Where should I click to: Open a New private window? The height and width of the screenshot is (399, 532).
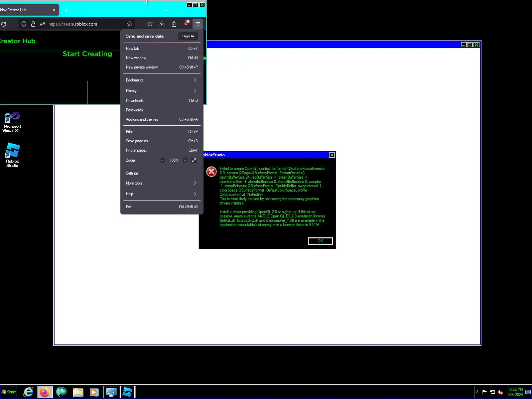click(162, 67)
